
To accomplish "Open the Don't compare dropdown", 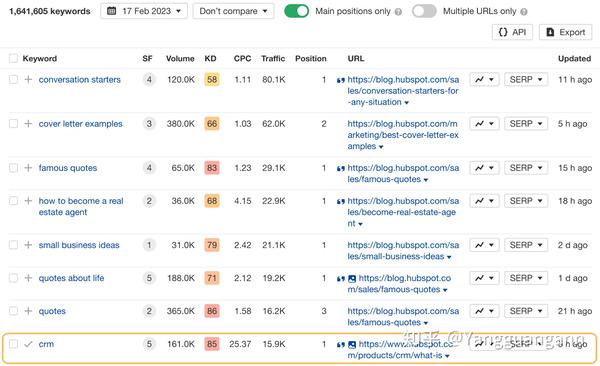I will click(233, 11).
